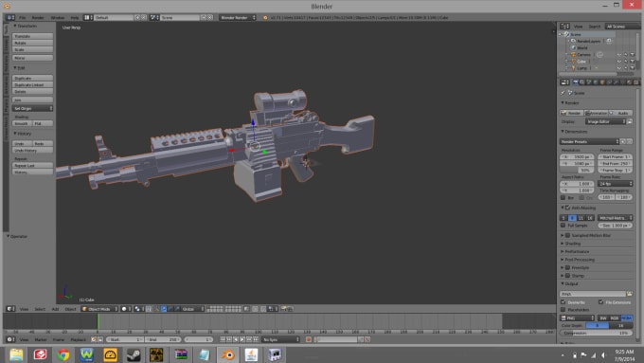Open the Help menu
This screenshot has height=363, width=644.
(74, 18)
